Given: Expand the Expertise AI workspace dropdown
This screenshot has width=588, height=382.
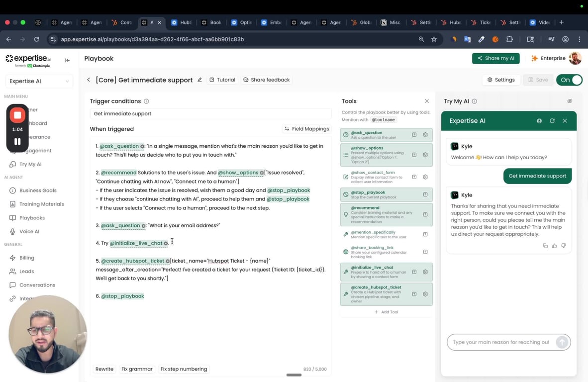Looking at the screenshot, I should [39, 81].
